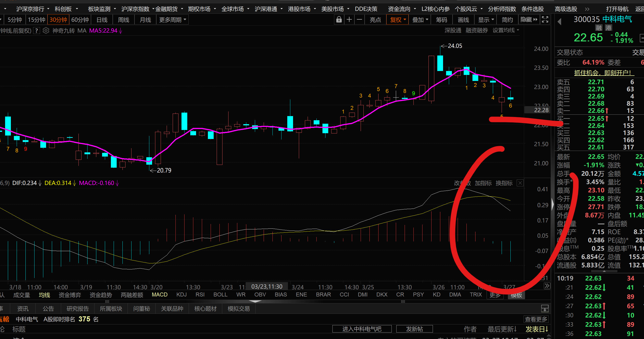The width and height of the screenshot is (644, 339).
Task: Switch to the KDJ indicator tab
Action: click(x=181, y=295)
